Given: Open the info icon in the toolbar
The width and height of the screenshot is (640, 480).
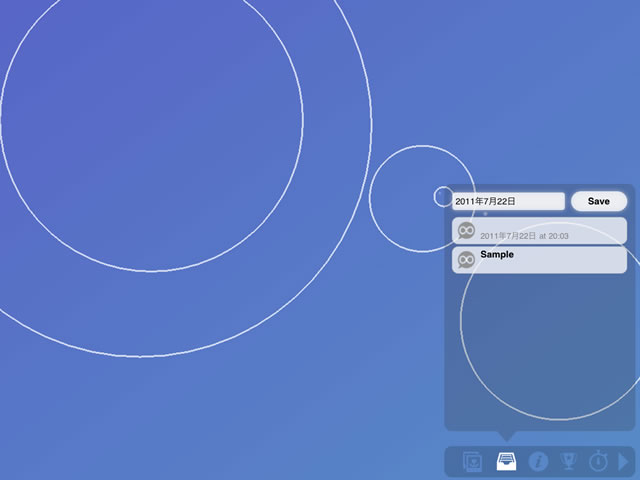Looking at the screenshot, I should pos(538,462).
